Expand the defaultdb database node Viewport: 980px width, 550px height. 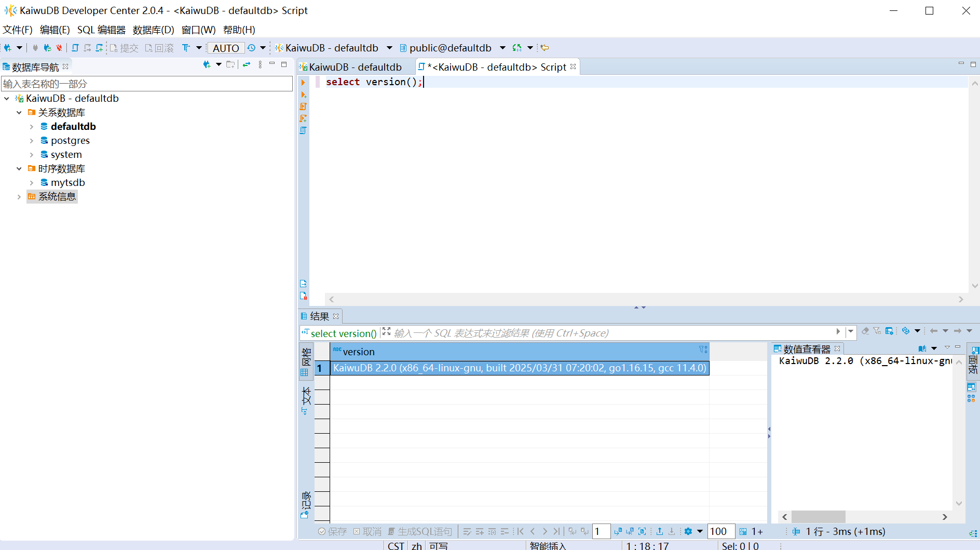point(32,126)
